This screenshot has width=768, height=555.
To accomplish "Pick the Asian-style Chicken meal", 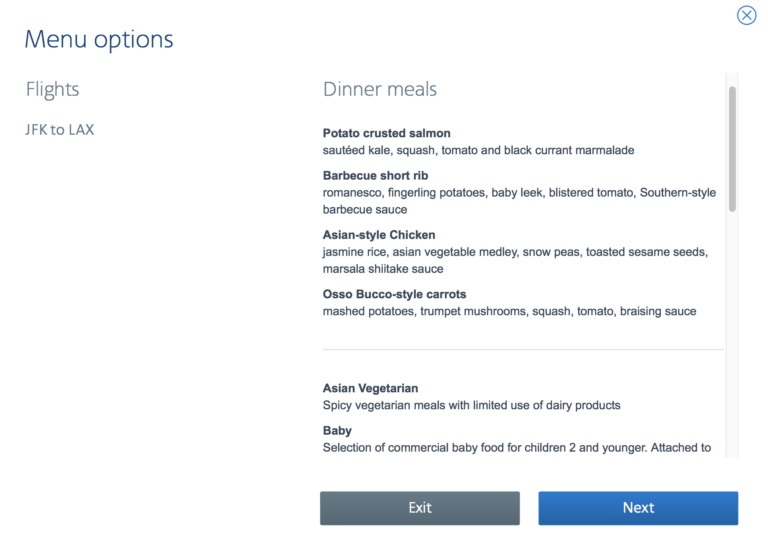I will tap(379, 235).
